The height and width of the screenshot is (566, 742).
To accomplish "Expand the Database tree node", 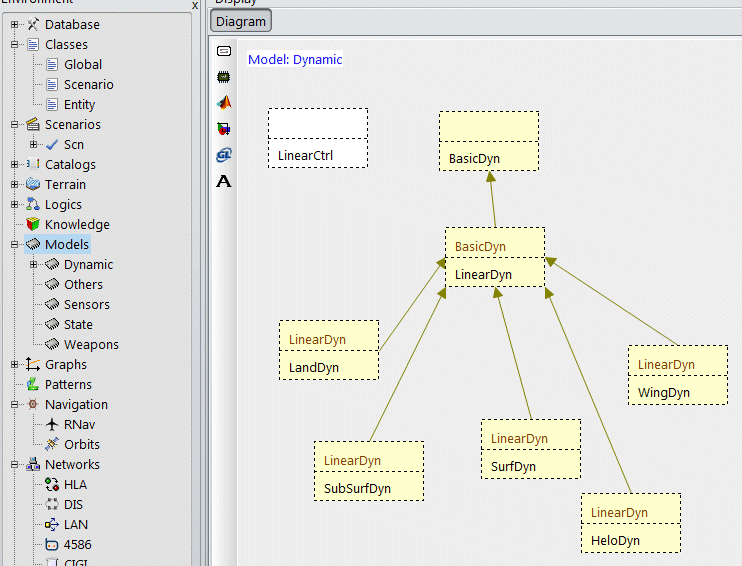I will [15, 25].
